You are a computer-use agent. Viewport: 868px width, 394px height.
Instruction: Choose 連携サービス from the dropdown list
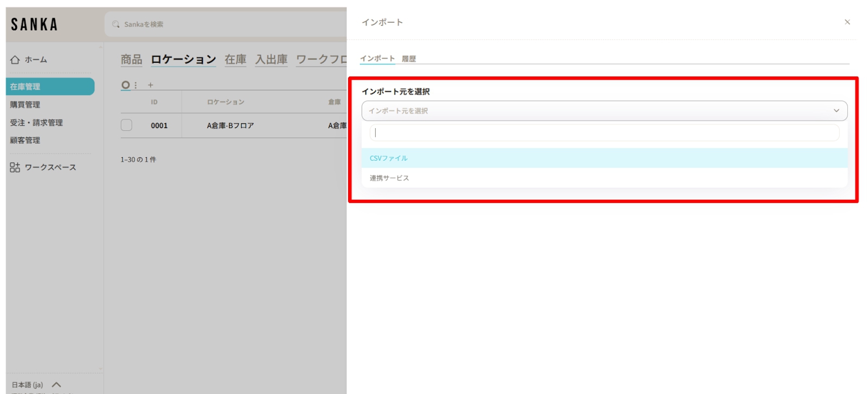pyautogui.click(x=389, y=178)
